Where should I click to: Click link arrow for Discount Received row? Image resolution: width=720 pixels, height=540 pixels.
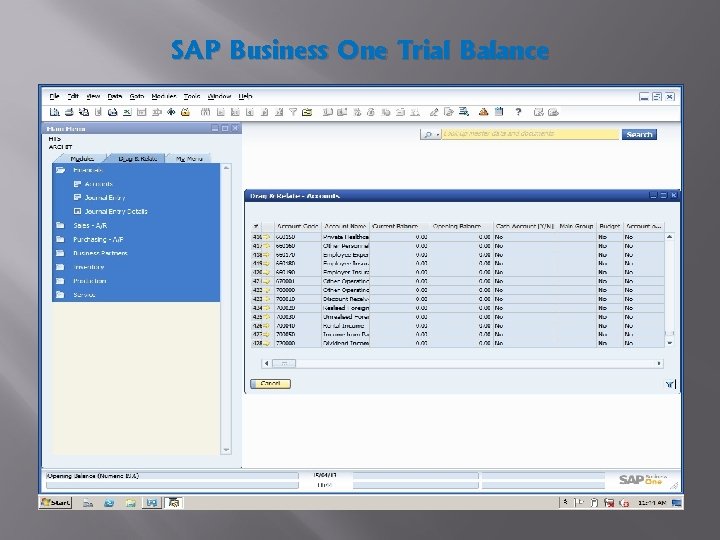coord(266,299)
